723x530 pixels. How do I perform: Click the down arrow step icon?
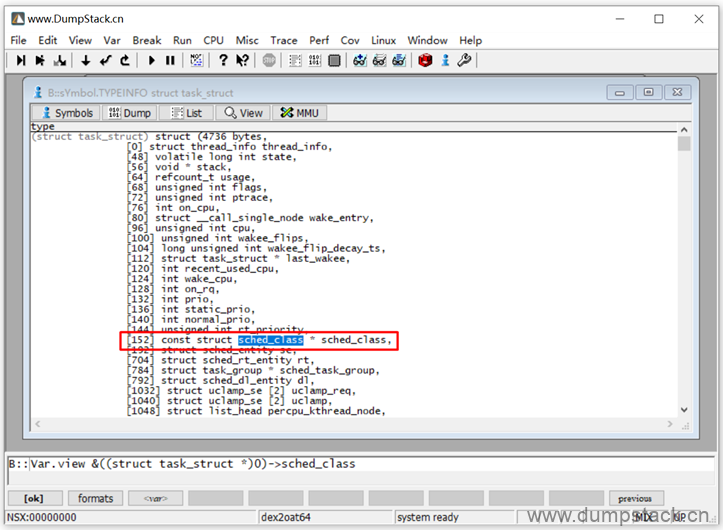(x=86, y=61)
